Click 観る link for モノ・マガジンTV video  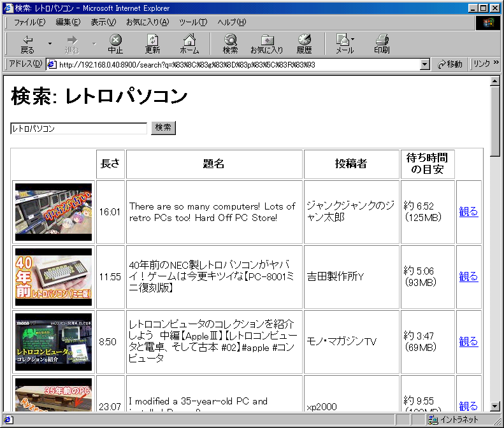(x=468, y=341)
